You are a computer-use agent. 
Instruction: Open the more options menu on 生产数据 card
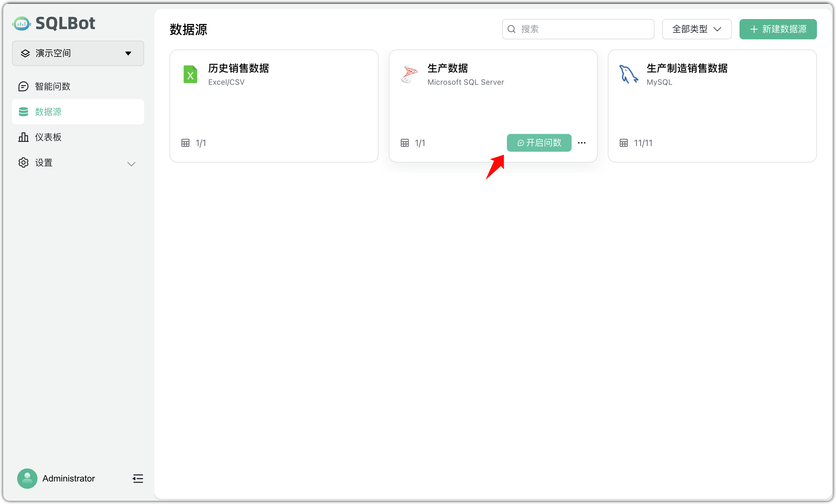581,143
